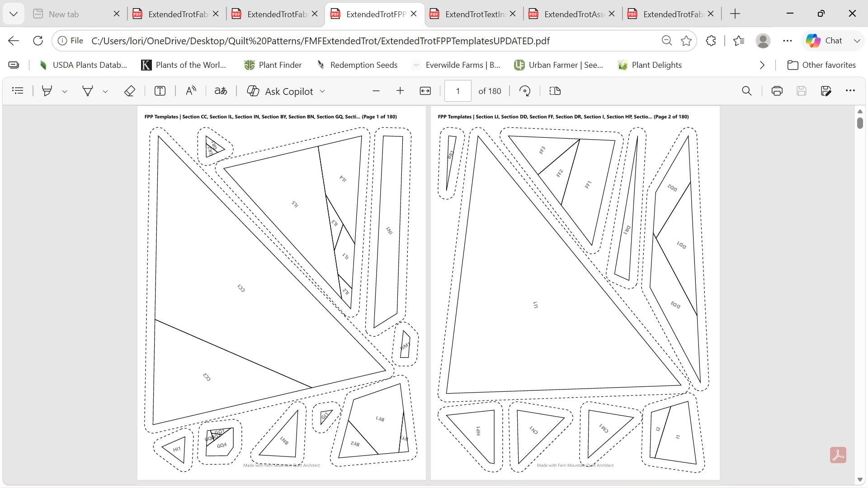Viewport: 868px width, 488px height.
Task: Open Urban Farmer bookmark
Action: [x=558, y=65]
